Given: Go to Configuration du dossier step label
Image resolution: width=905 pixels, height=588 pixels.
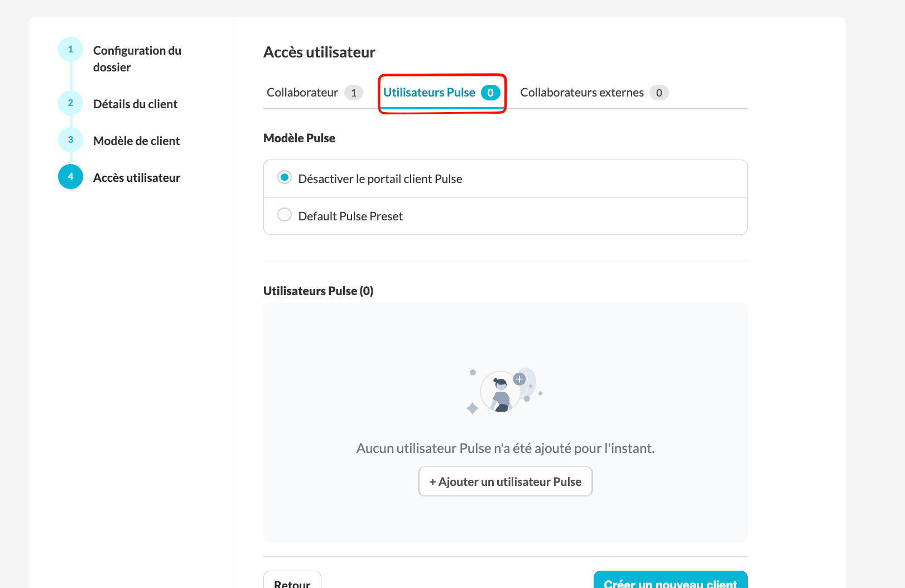Looking at the screenshot, I should pyautogui.click(x=137, y=59).
